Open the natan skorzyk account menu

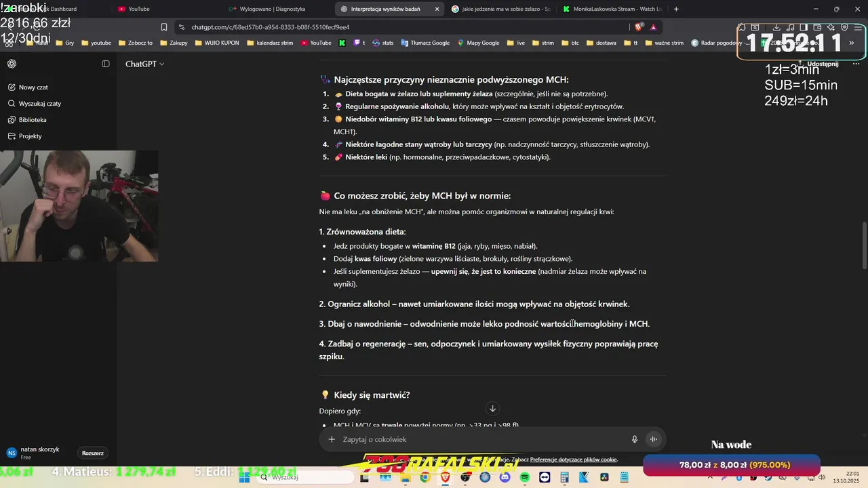pos(41,453)
